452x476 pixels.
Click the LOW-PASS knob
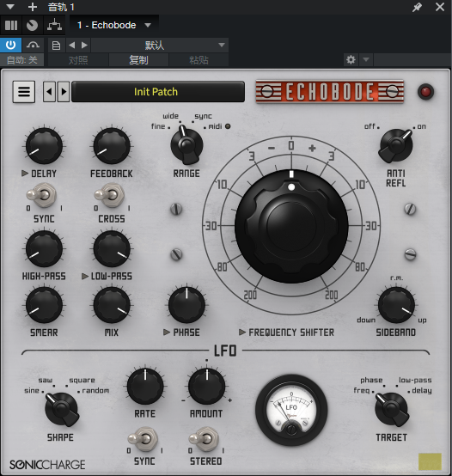(112, 248)
